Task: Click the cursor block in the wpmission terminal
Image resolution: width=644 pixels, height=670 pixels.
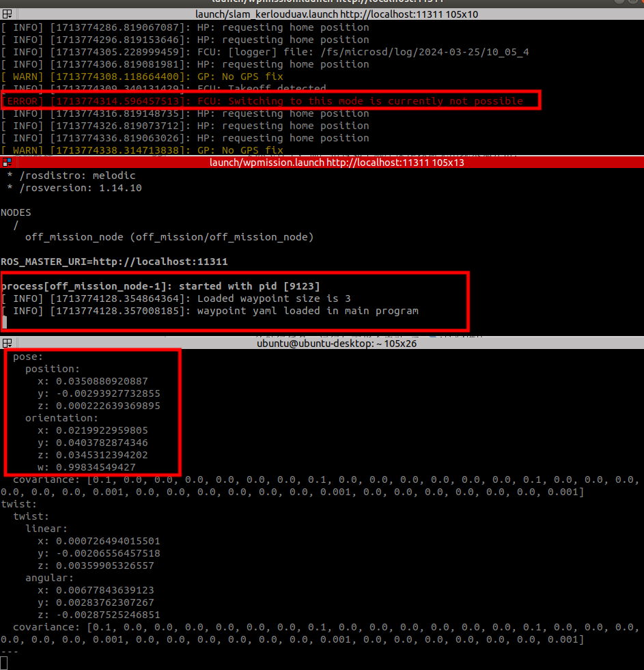Action: (x=4, y=322)
